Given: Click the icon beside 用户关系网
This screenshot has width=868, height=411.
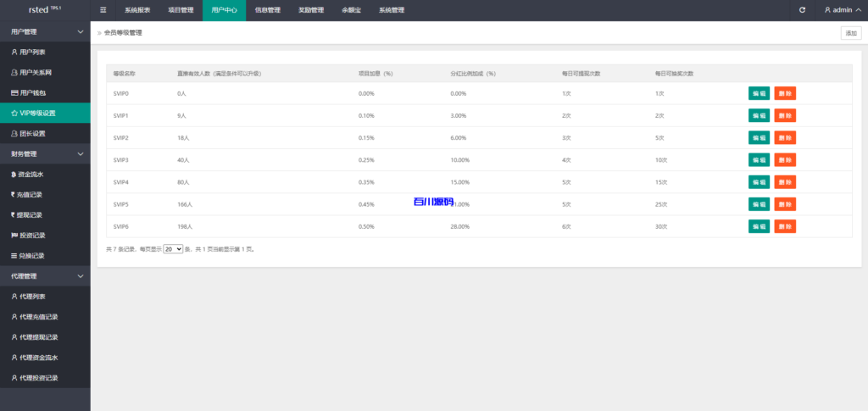Looking at the screenshot, I should (14, 73).
